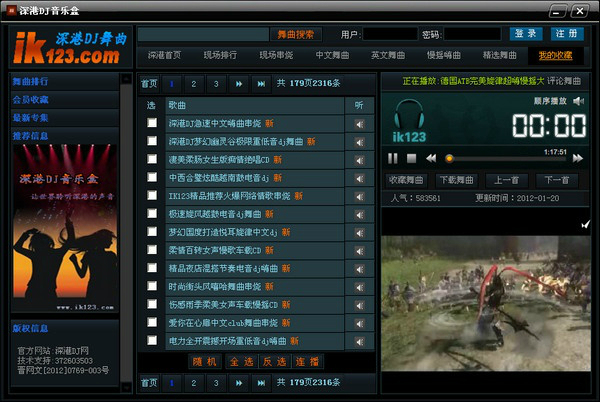Pause playback with the pause icon
Viewport: 600px width, 402px height.
[x=393, y=158]
